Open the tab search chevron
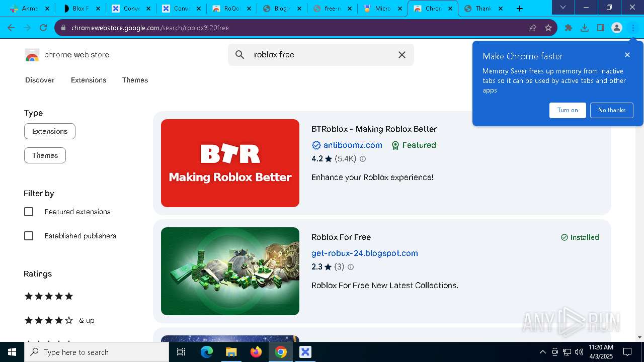This screenshot has width=644, height=362. click(563, 8)
